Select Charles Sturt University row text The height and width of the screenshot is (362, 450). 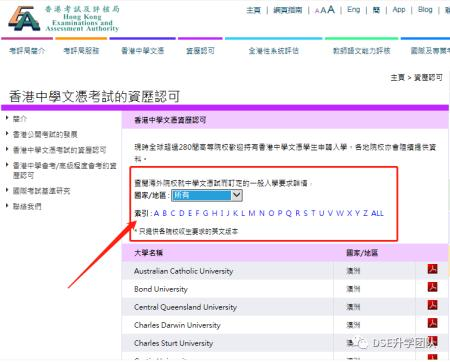[173, 343]
